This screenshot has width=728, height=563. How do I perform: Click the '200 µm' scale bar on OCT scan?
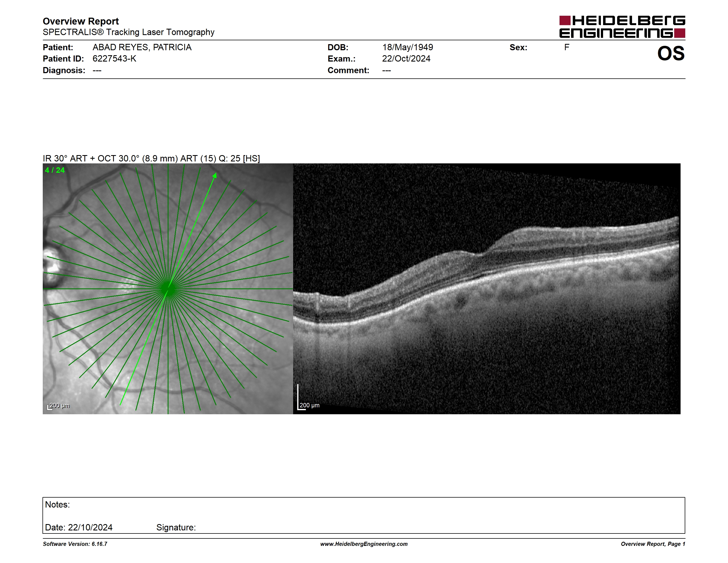(x=308, y=398)
